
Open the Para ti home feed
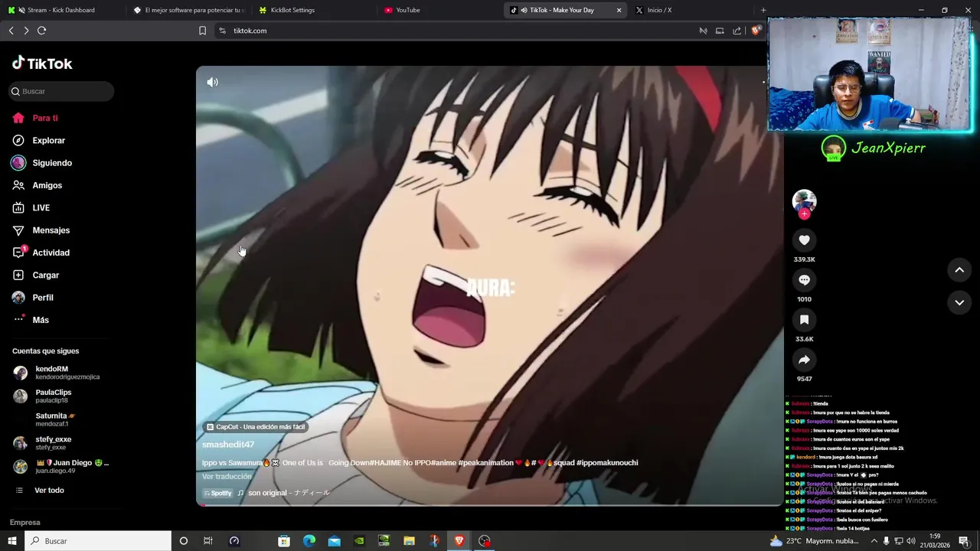[35, 118]
